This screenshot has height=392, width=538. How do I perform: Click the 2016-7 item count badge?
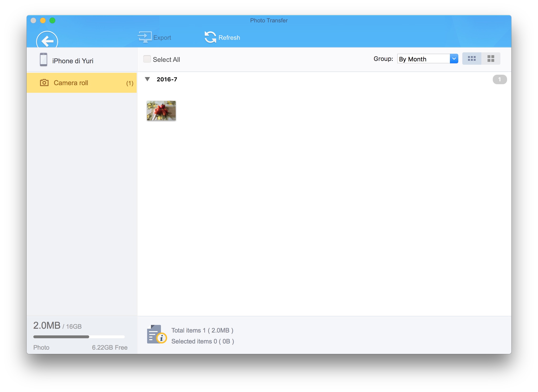tap(499, 79)
